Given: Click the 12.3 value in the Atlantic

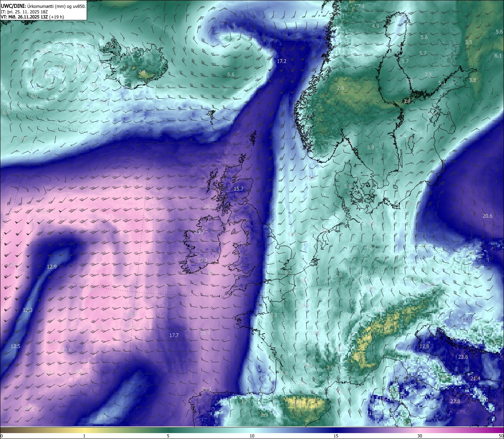Looking at the screenshot, I should (28, 310).
